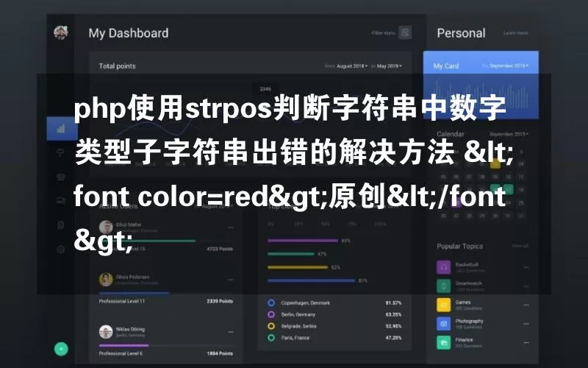Open more options for Smartwatch topic

[526, 286]
